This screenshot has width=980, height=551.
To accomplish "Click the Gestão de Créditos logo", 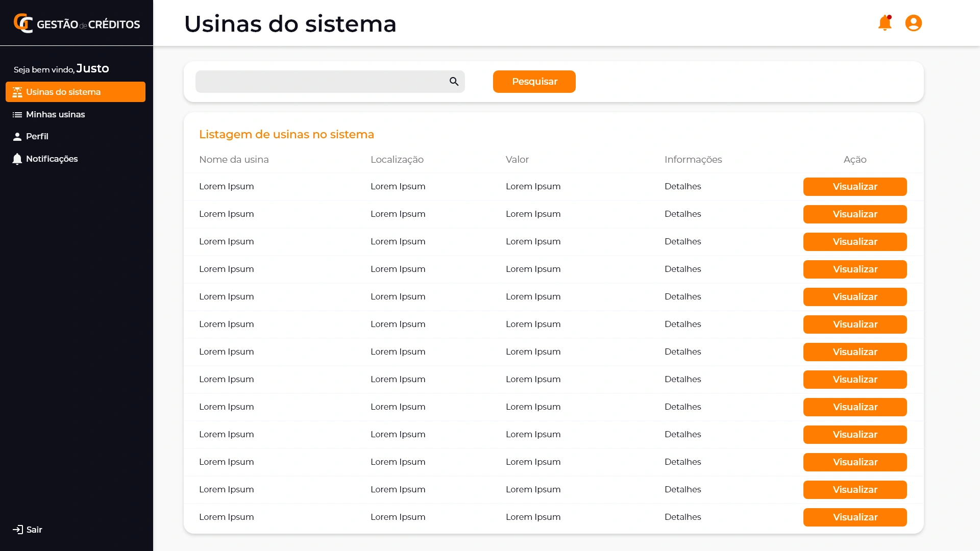I will tap(77, 23).
